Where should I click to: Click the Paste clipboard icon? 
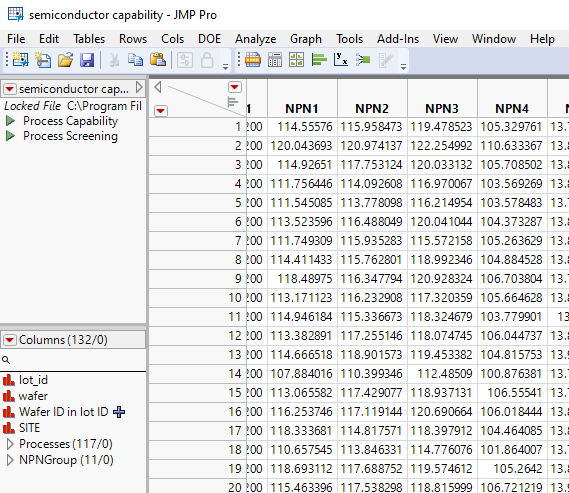[158, 60]
